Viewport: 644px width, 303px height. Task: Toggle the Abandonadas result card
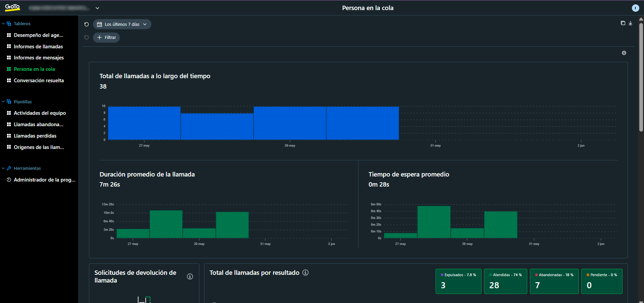pos(554,281)
